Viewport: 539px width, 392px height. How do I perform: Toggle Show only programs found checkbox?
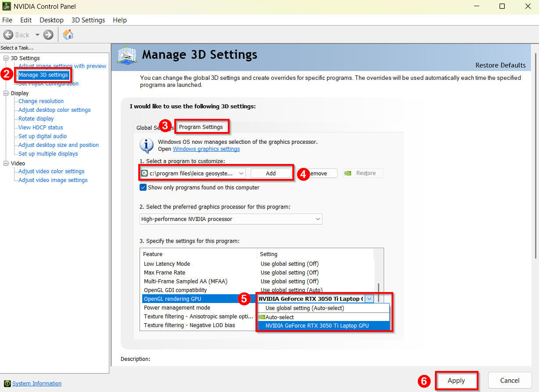click(x=143, y=187)
